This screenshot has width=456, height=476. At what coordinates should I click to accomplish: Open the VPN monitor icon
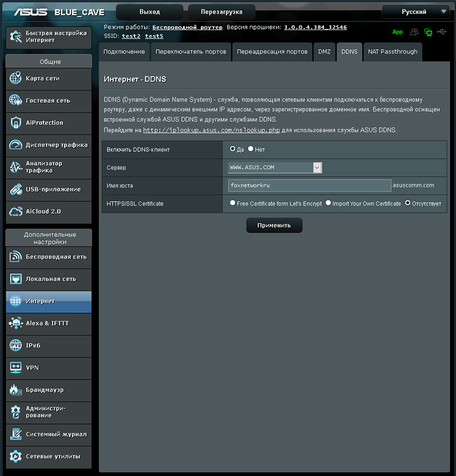pyautogui.click(x=16, y=367)
